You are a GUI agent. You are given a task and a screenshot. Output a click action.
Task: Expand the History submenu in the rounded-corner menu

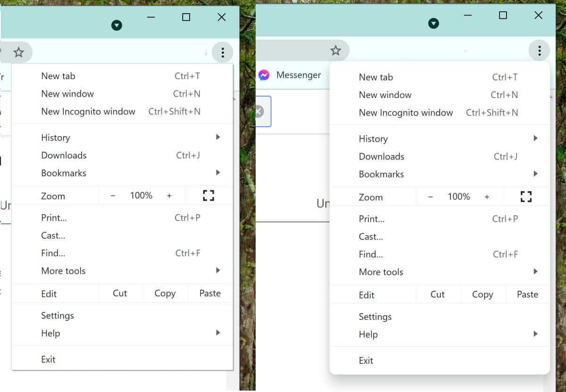pos(535,139)
